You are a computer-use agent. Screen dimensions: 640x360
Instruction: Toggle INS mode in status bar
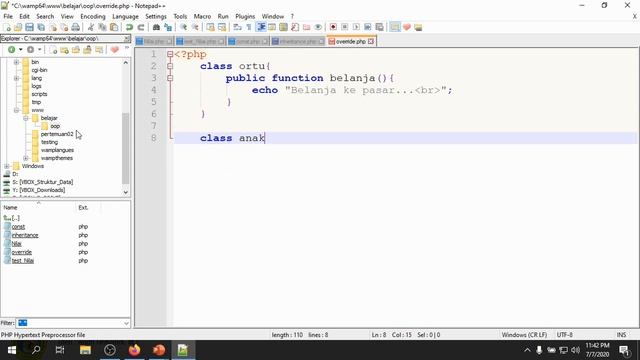(x=621, y=335)
